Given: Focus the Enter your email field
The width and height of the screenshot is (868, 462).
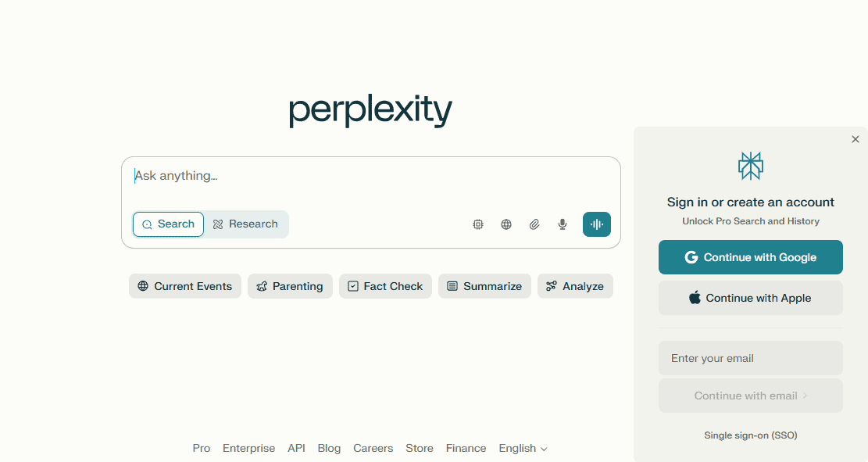Looking at the screenshot, I should 751,358.
